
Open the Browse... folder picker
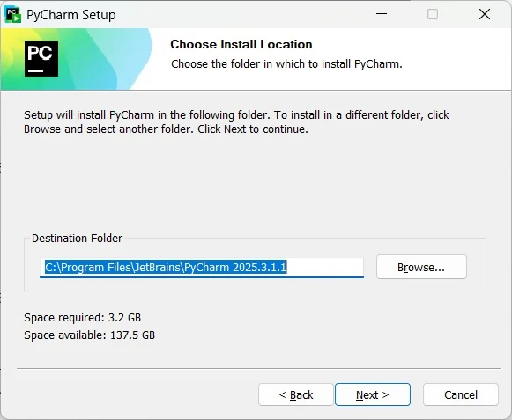[421, 267]
